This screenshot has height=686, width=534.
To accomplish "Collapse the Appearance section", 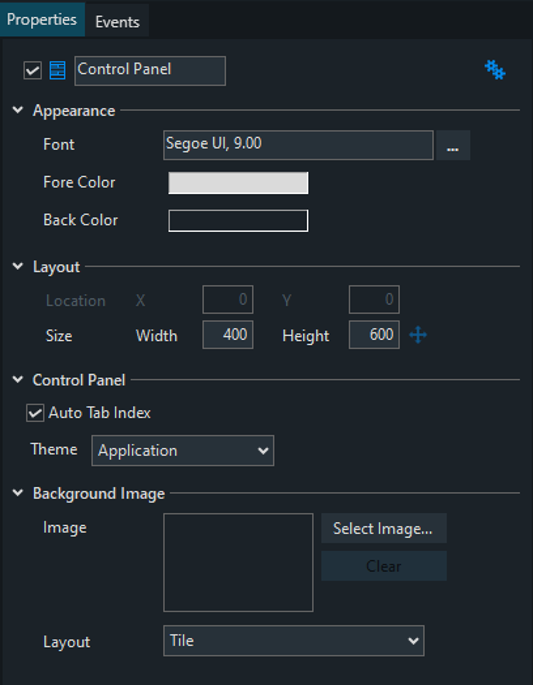I will tap(18, 110).
